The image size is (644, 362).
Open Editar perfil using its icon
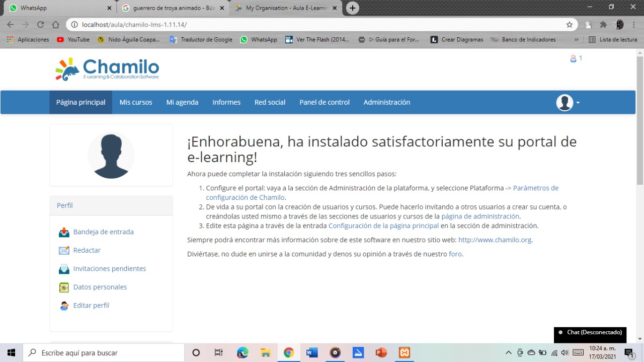[64, 305]
